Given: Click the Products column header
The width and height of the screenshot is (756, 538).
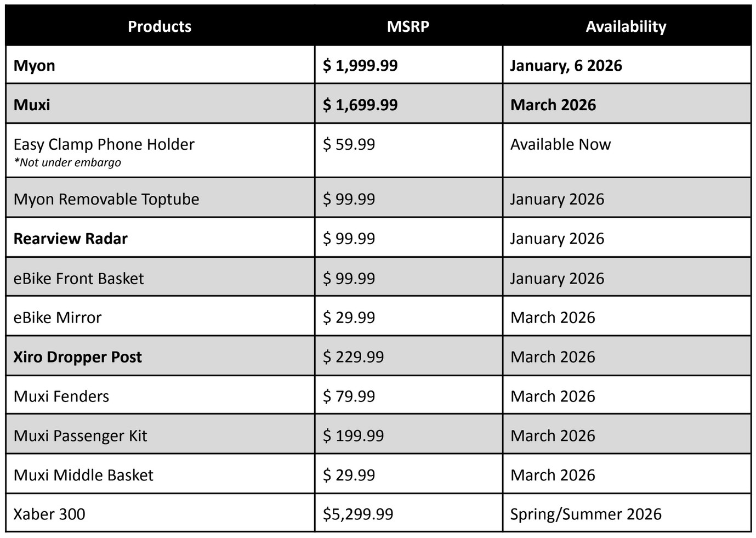Looking at the screenshot, I should (160, 26).
